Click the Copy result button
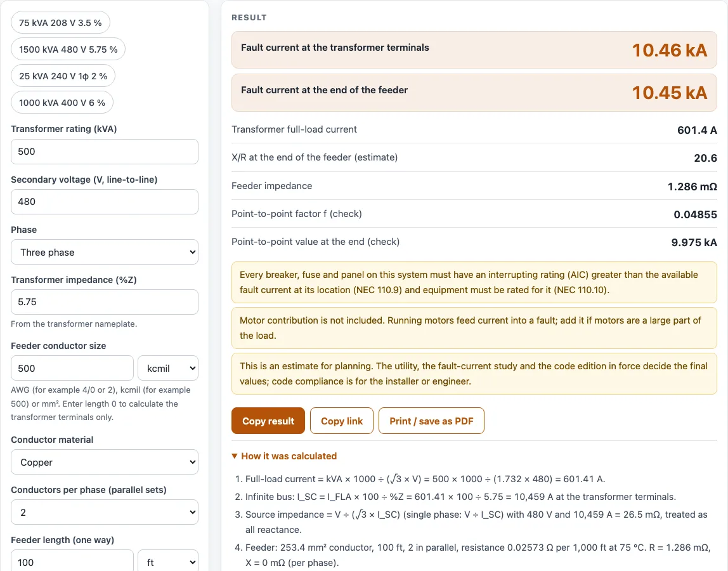This screenshot has height=571, width=728. click(x=268, y=421)
